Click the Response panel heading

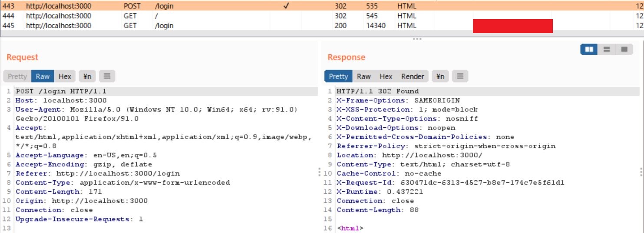pos(347,57)
